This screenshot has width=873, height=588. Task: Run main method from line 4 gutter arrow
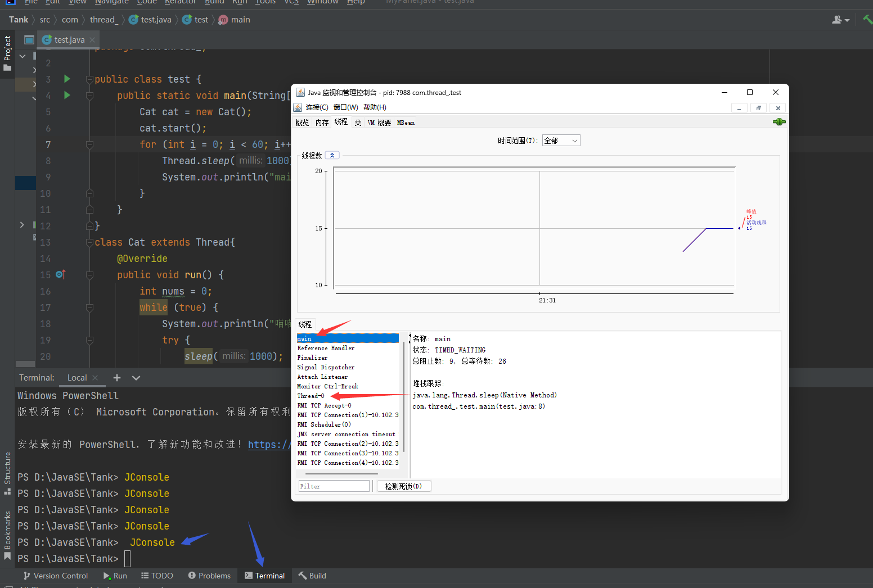67,95
